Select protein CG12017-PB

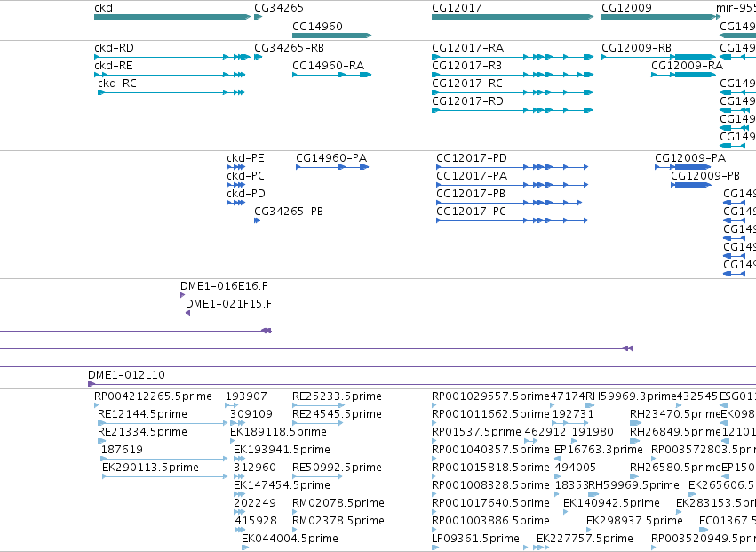coord(509,203)
